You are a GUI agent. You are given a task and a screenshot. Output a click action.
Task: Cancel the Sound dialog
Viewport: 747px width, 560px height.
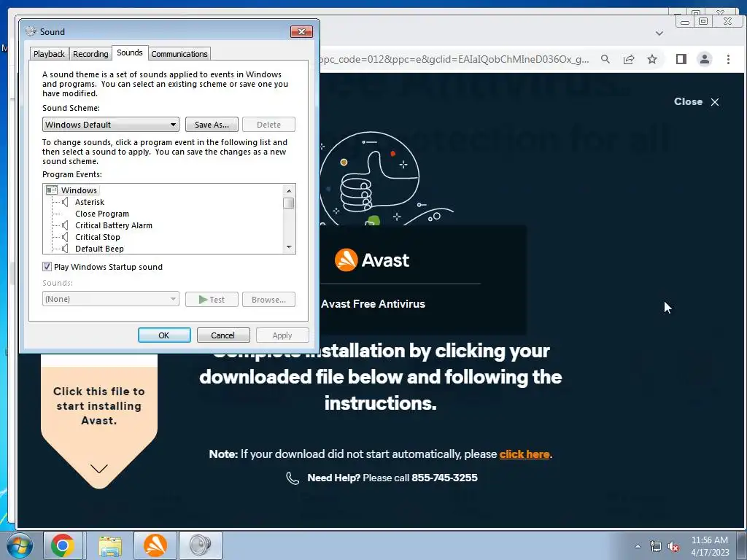pyautogui.click(x=222, y=335)
